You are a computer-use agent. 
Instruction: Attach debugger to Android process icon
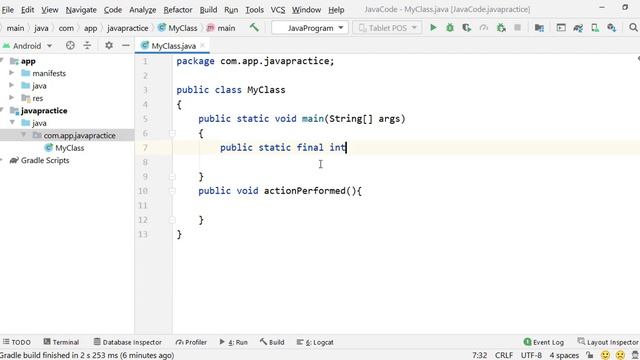point(501,28)
